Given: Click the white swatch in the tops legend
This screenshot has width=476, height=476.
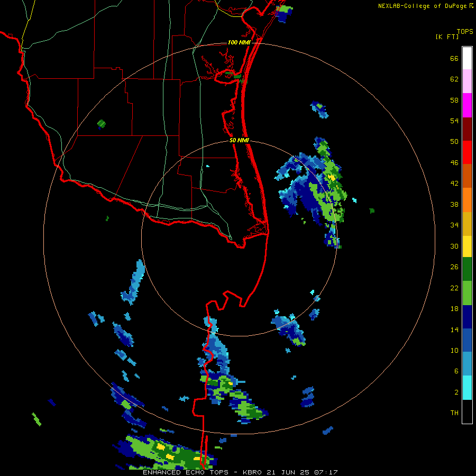Looking at the screenshot, I should coord(467,58).
